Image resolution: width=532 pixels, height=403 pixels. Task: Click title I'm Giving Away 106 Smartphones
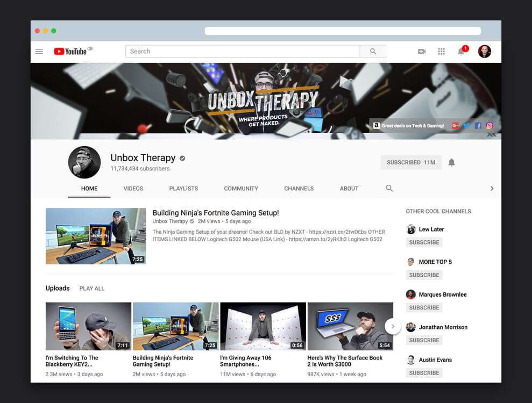click(x=246, y=361)
